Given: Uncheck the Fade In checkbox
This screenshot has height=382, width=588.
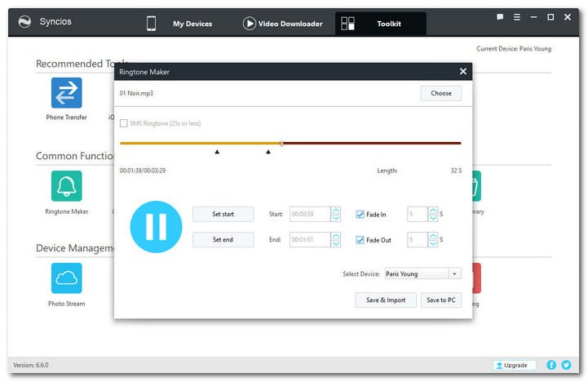Looking at the screenshot, I should point(360,215).
